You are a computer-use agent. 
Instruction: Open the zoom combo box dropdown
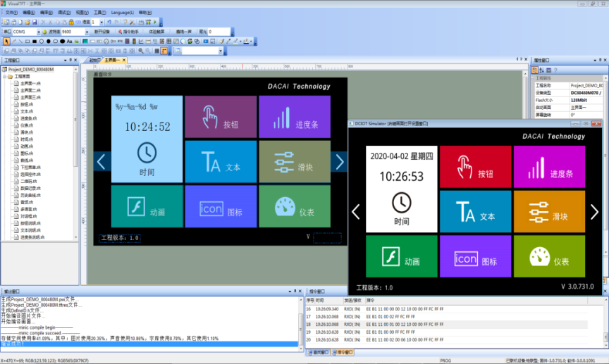tap(220, 51)
